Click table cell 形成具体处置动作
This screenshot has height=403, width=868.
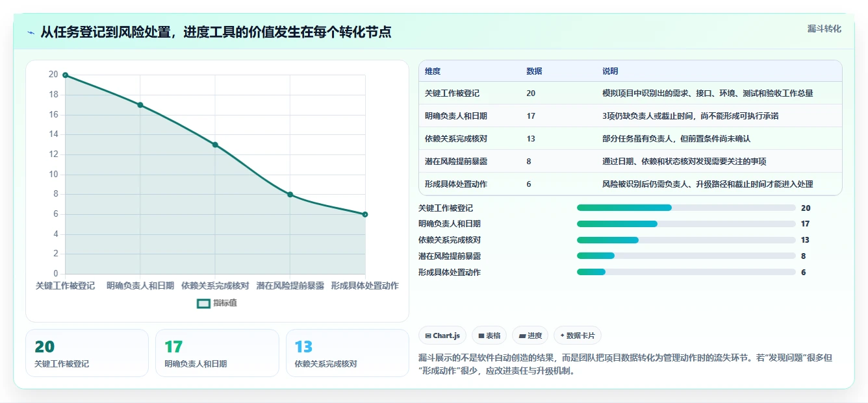[456, 184]
